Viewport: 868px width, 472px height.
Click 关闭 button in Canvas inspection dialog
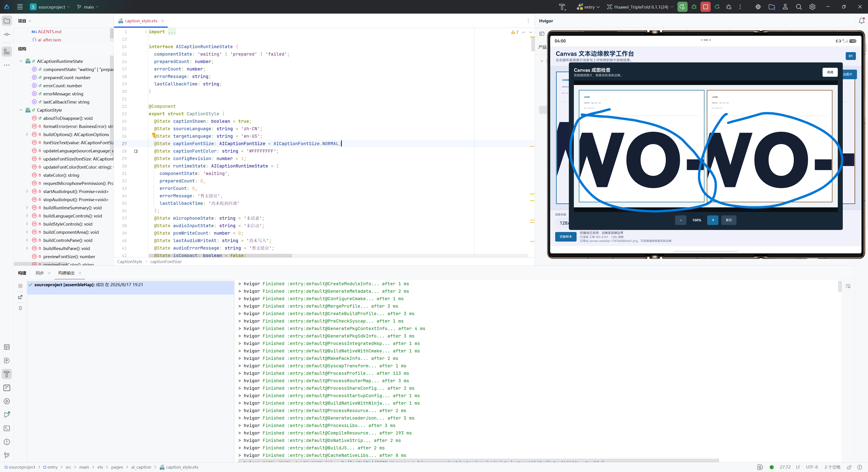830,72
